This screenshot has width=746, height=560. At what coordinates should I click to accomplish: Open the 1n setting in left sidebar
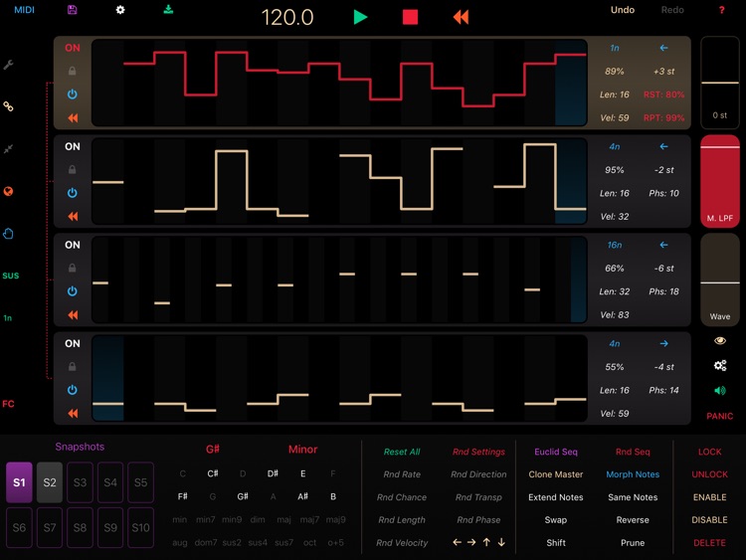(x=8, y=318)
